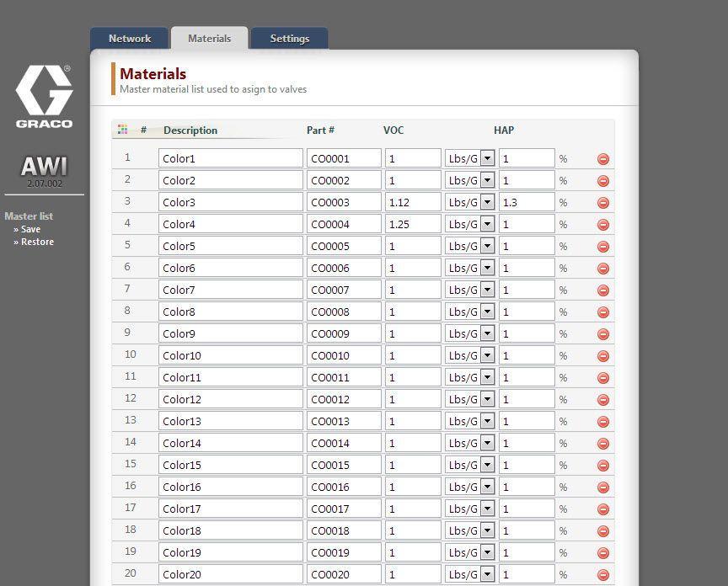Edit the Color1 description field
Image resolution: width=728 pixels, height=586 pixels.
coord(231,158)
